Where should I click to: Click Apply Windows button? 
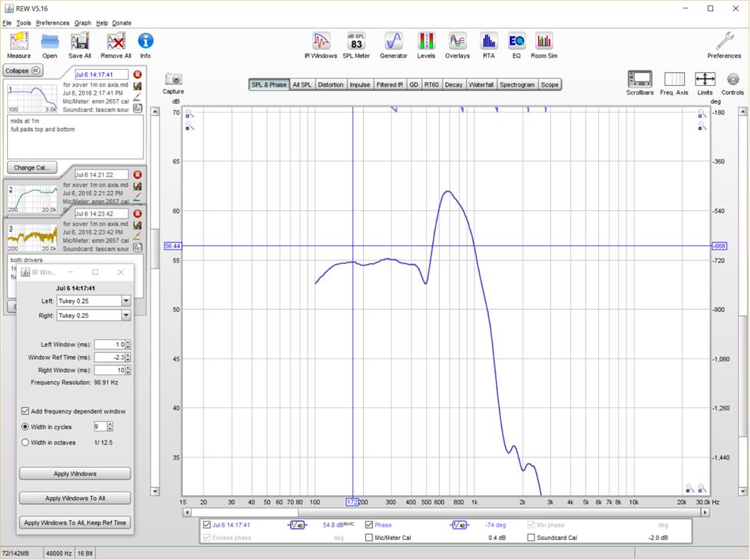point(75,473)
